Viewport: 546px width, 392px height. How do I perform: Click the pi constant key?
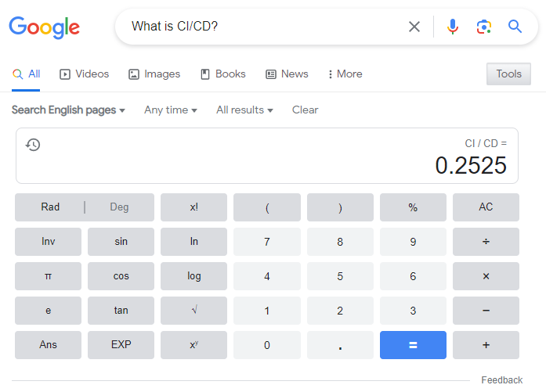coord(48,276)
